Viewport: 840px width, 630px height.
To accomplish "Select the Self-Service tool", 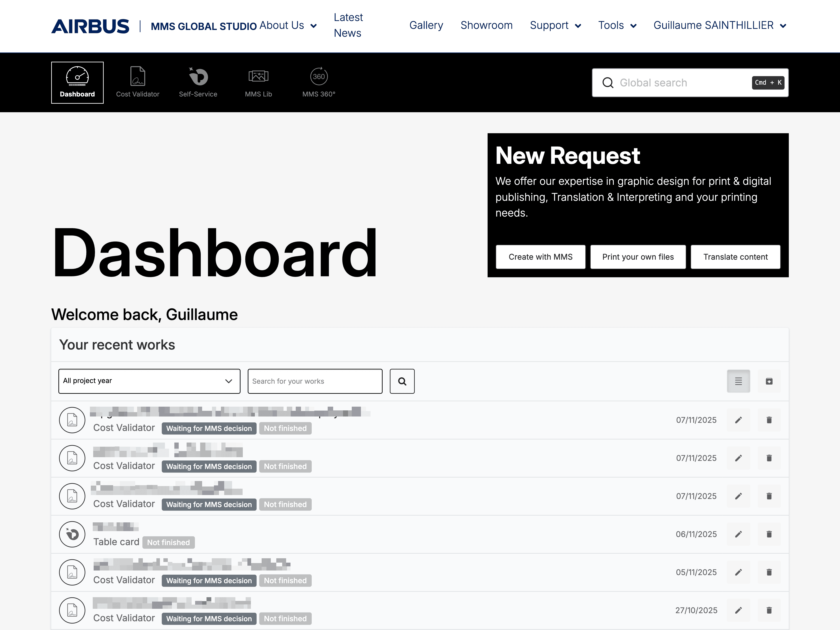I will (198, 82).
